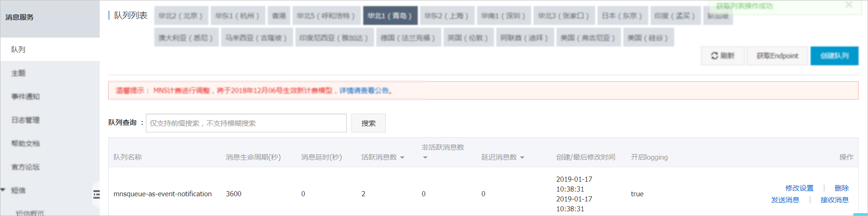This screenshot has width=868, height=216.
Task: Select the 华北1 (青岛) region tab
Action: [390, 15]
